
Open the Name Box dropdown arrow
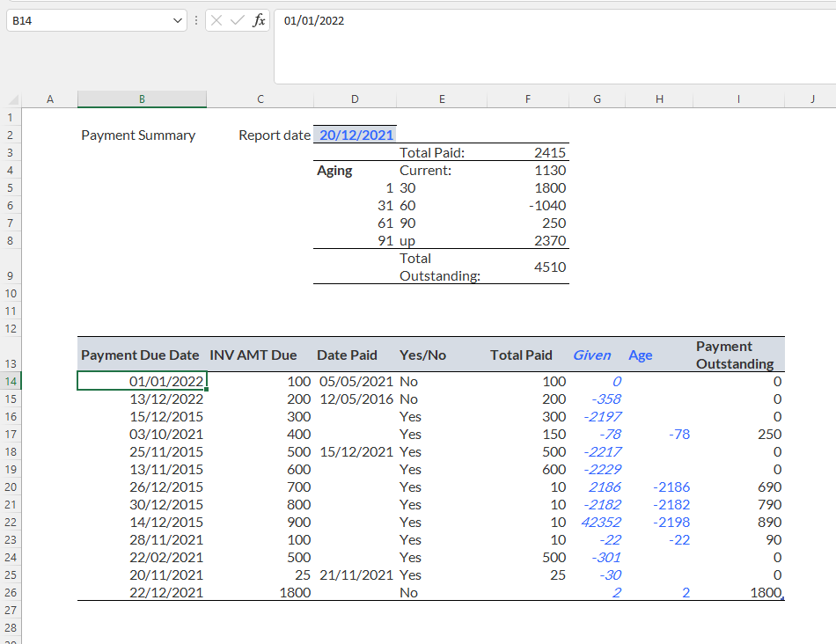pyautogui.click(x=179, y=20)
